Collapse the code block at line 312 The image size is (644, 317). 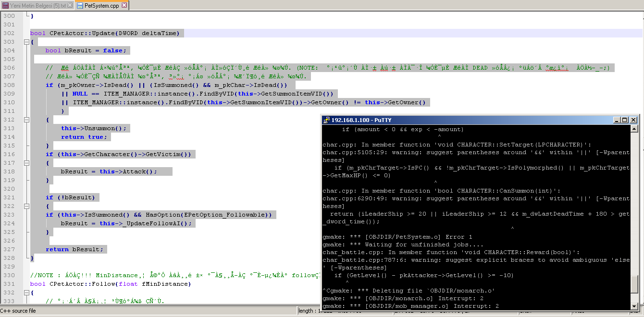[x=26, y=120]
